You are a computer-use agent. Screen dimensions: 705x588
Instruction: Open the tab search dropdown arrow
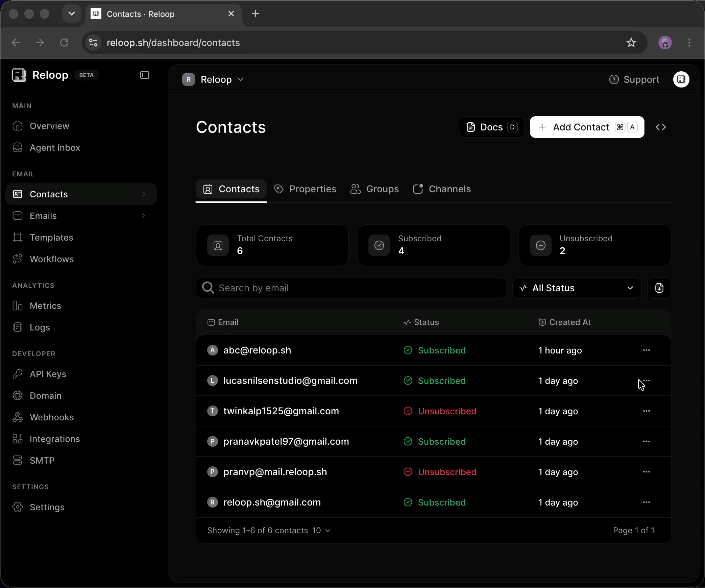(71, 14)
